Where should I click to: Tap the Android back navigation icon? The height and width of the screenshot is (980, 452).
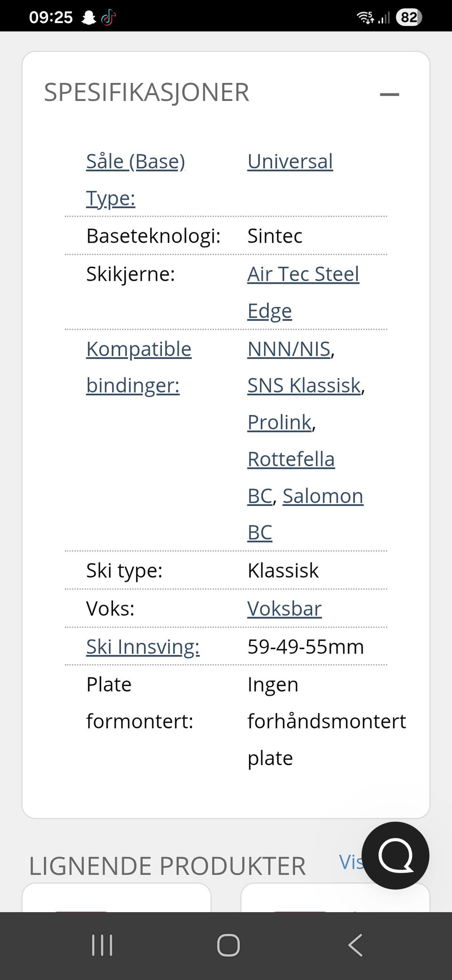355,945
